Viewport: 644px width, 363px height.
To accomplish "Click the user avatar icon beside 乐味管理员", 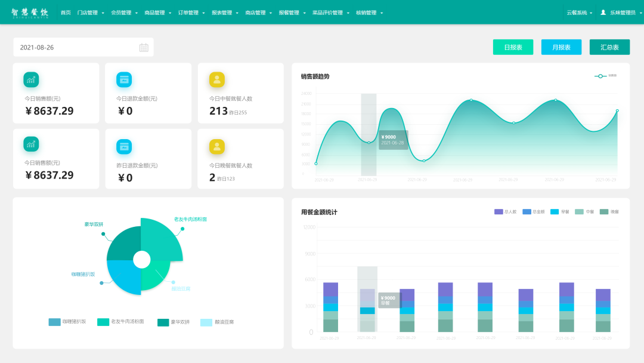I will click(603, 13).
